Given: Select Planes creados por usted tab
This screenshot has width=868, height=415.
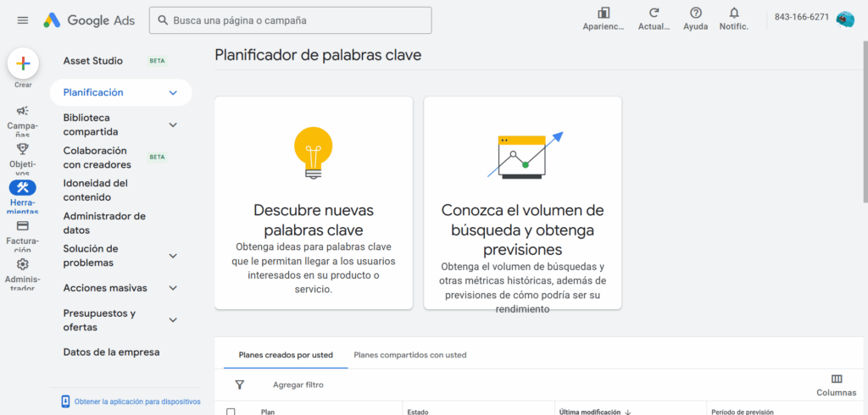Looking at the screenshot, I should (286, 355).
